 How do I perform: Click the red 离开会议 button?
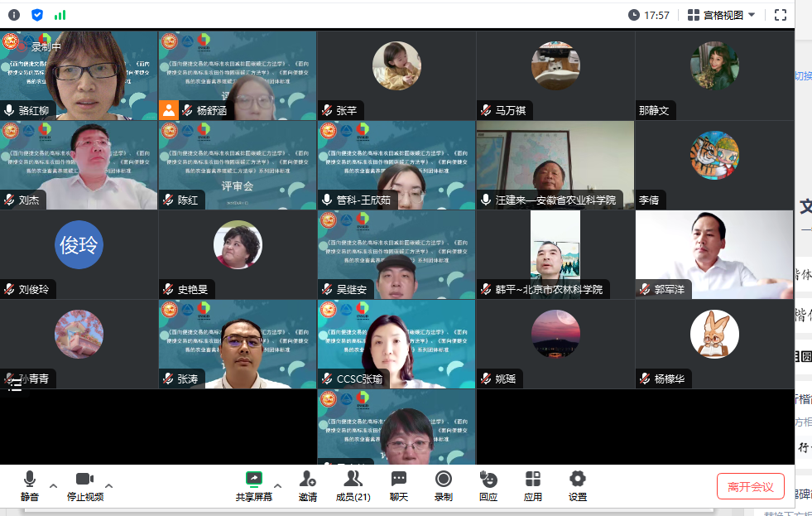[750, 487]
